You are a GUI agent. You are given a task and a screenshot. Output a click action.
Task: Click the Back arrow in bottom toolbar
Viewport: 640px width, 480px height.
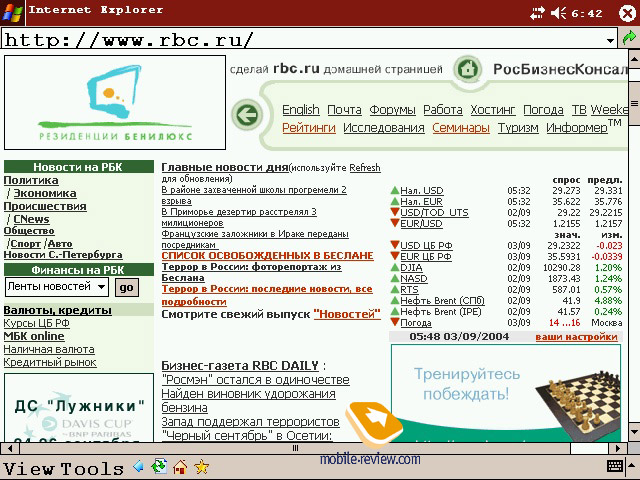pyautogui.click(x=139, y=466)
